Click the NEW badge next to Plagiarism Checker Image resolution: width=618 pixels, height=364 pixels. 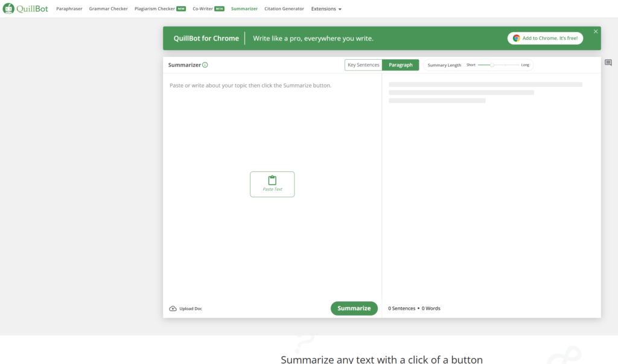coord(181,8)
